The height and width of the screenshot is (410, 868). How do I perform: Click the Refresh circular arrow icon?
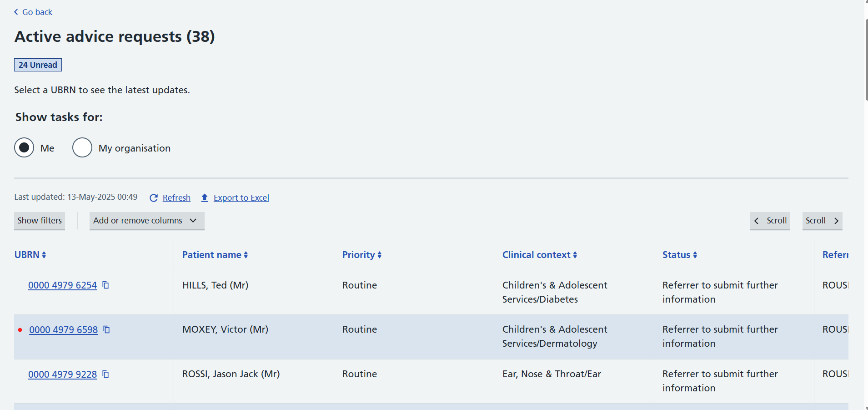[154, 198]
